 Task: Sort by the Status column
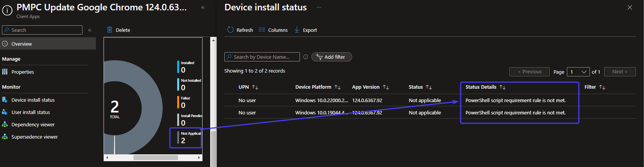click(x=420, y=87)
